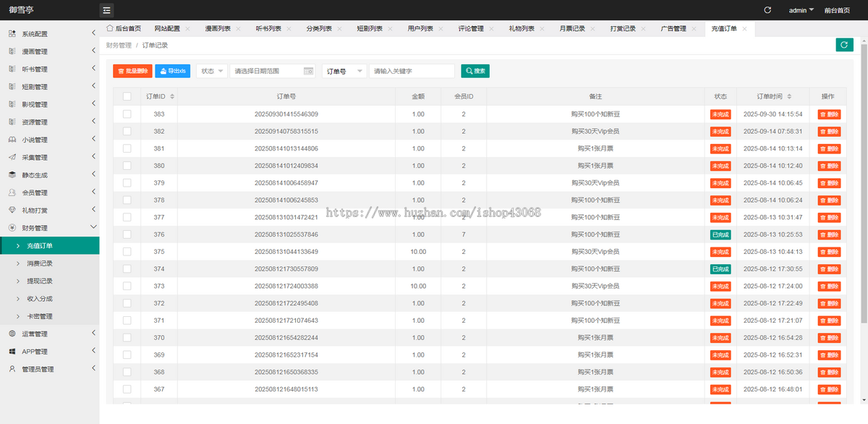Viewport: 868px width, 424px height.
Task: Expand the 运营管理 menu chevron
Action: point(93,333)
